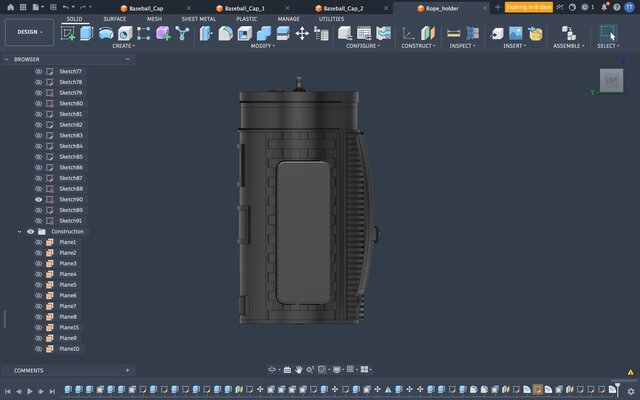
Task: Toggle visibility of Plane10
Action: [38, 349]
